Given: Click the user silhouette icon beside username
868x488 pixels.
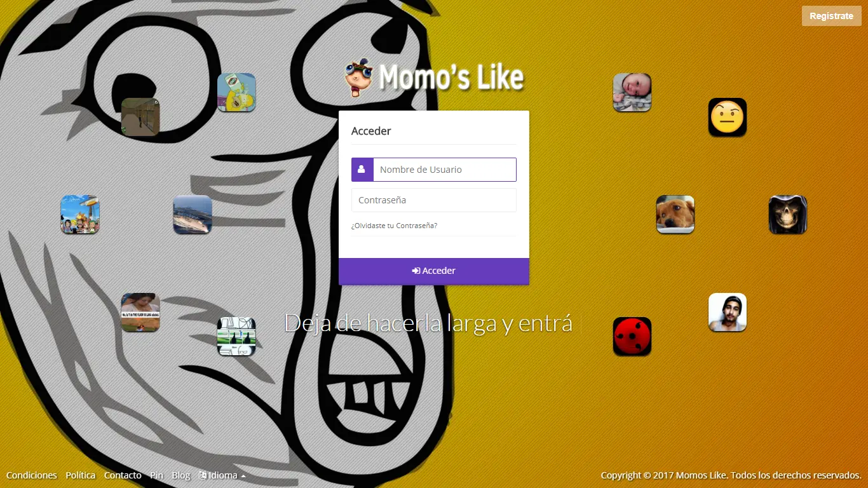Looking at the screenshot, I should click(x=362, y=170).
